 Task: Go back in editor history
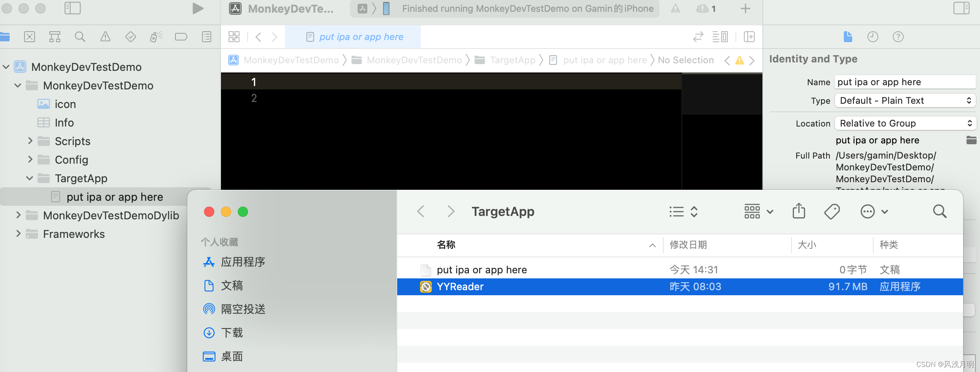[258, 37]
